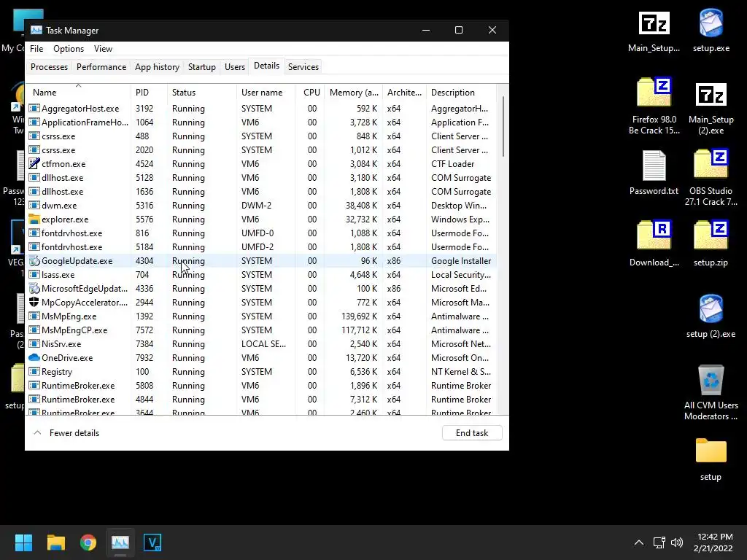The height and width of the screenshot is (560, 747).
Task: Click Task Manager taskbar icon
Action: pyautogui.click(x=120, y=542)
